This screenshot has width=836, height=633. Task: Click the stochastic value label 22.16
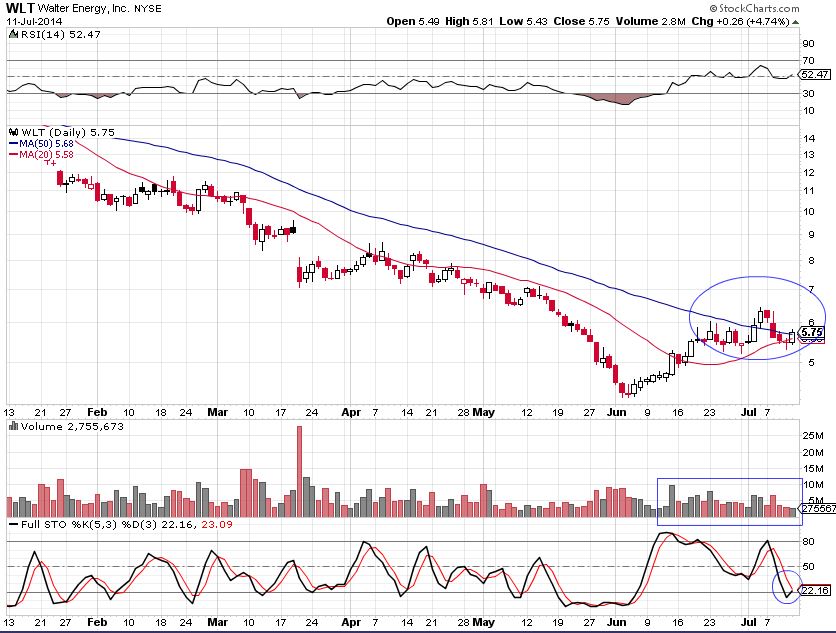815,590
